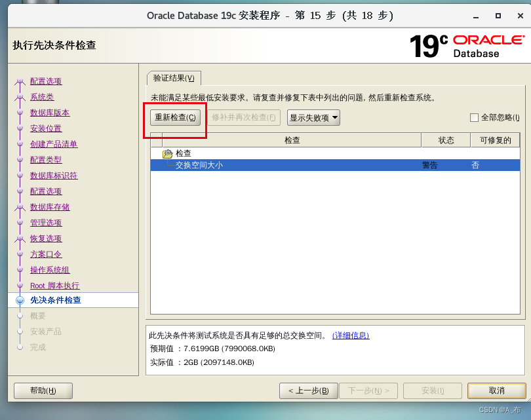Go to 系统类 step in sidebar
The width and height of the screenshot is (531, 420).
click(x=42, y=97)
